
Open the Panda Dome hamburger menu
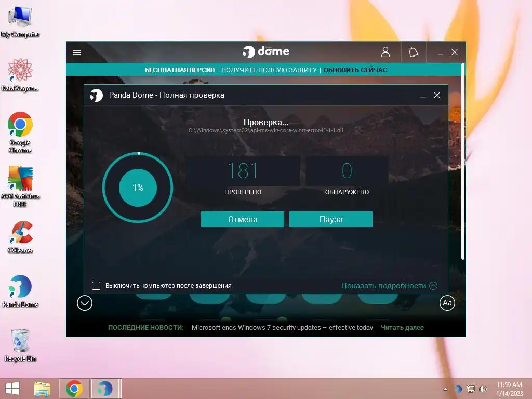[77, 52]
